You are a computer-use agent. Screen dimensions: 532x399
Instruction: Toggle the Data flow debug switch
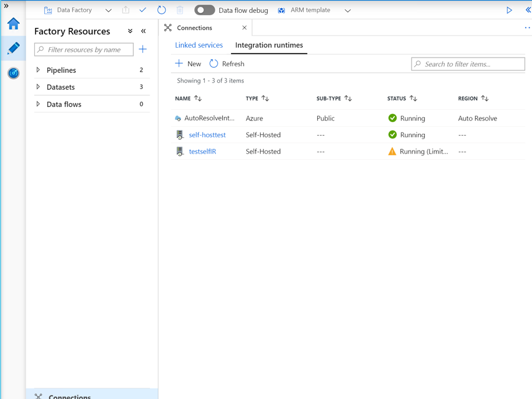point(204,10)
